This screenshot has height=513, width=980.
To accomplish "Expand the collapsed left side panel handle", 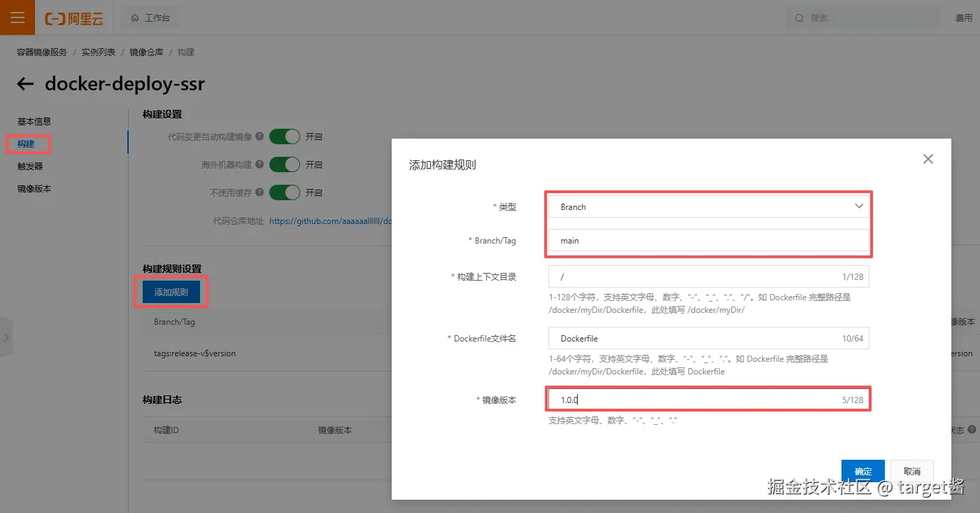I will pyautogui.click(x=6, y=337).
